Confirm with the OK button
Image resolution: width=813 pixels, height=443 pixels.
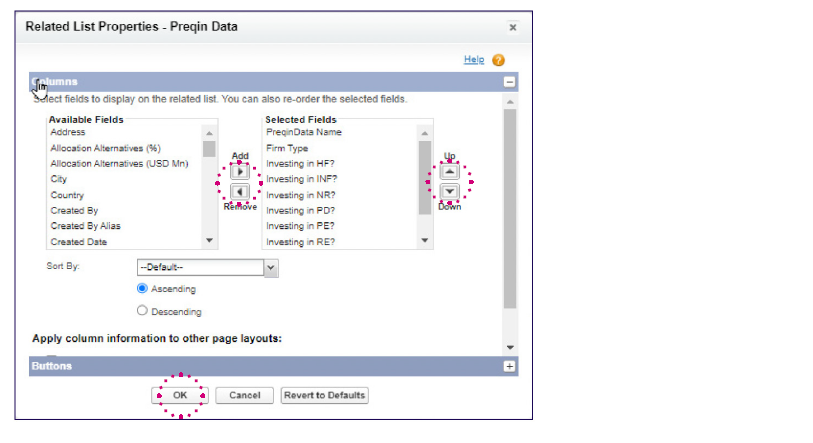(x=180, y=395)
